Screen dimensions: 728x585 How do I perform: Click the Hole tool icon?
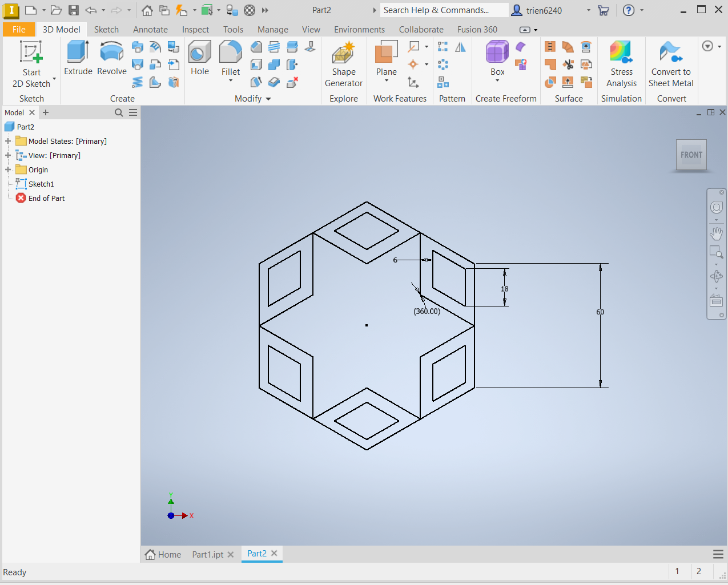[x=199, y=53]
